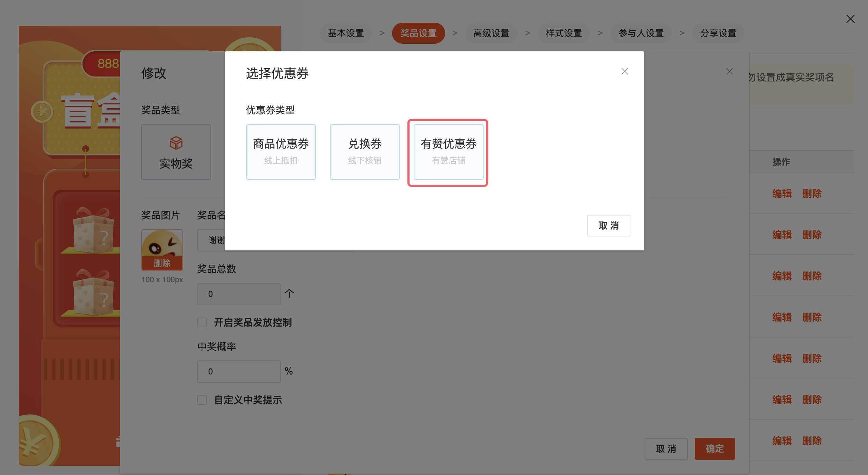Tick the 自定义中奖提示 checkbox
The width and height of the screenshot is (868, 475).
pyautogui.click(x=202, y=400)
